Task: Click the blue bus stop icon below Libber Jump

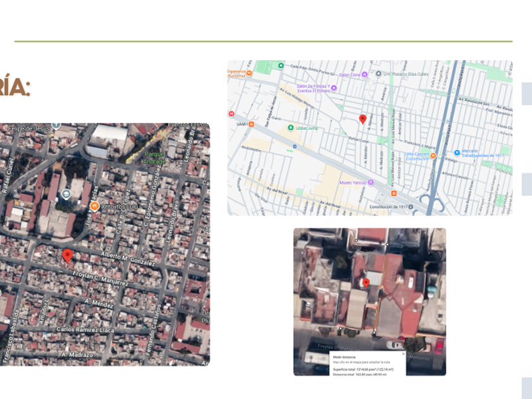Action: (294, 146)
